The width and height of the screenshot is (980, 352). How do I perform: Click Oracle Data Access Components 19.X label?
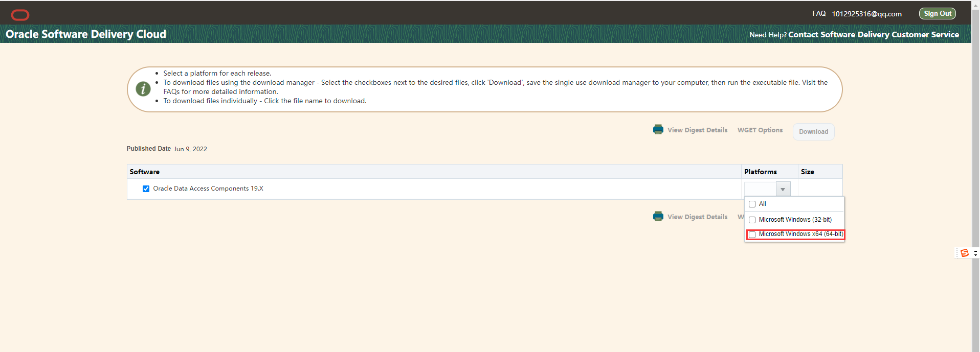click(208, 189)
